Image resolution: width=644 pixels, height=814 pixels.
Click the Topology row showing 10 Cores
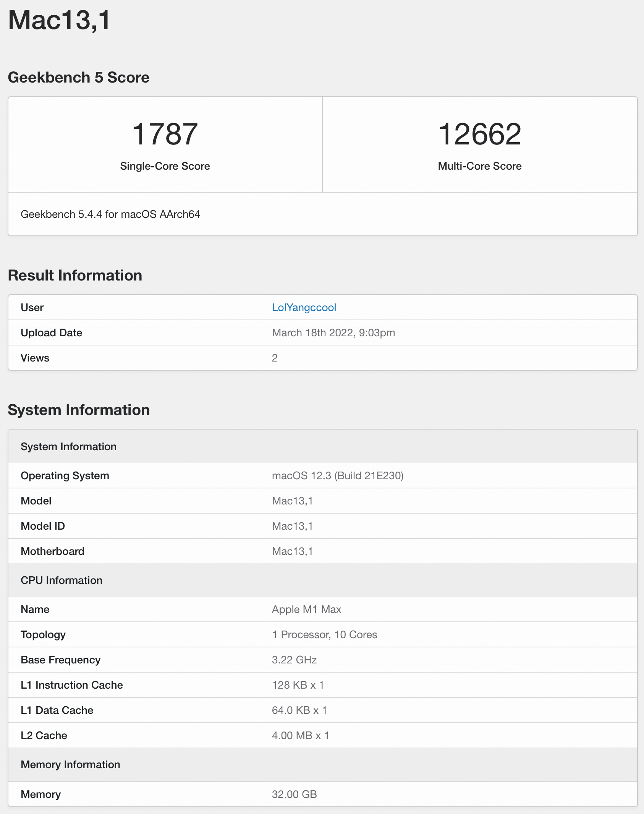(x=324, y=634)
